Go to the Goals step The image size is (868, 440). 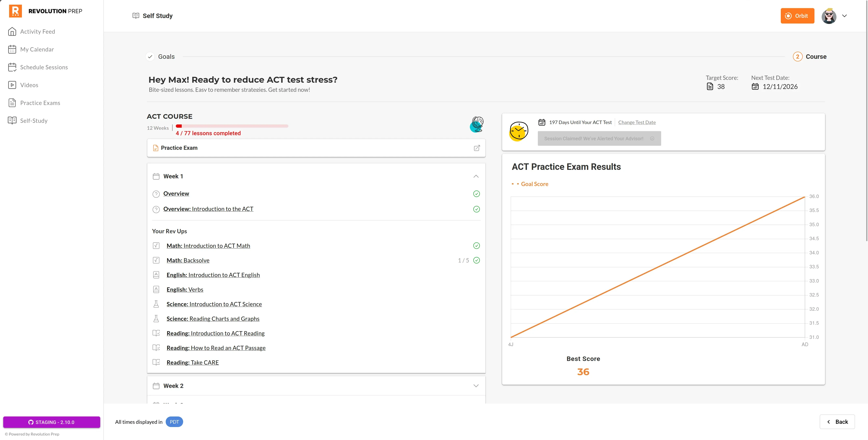[x=167, y=57]
